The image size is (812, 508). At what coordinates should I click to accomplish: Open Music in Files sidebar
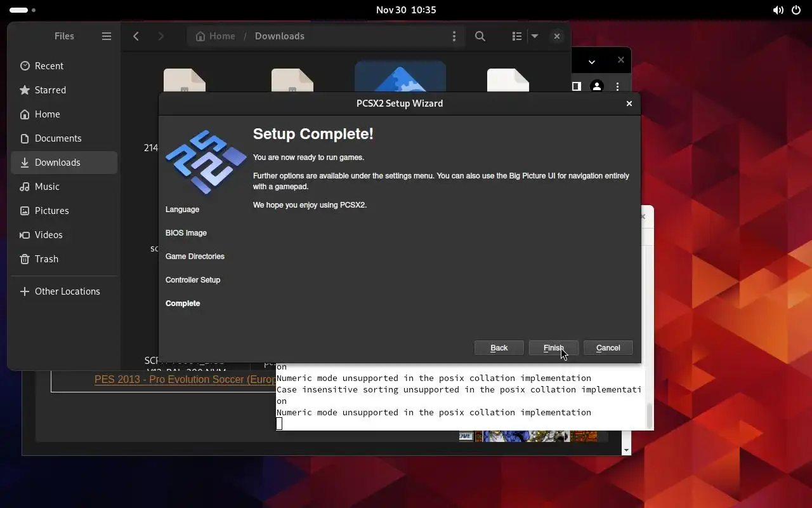[64, 187]
